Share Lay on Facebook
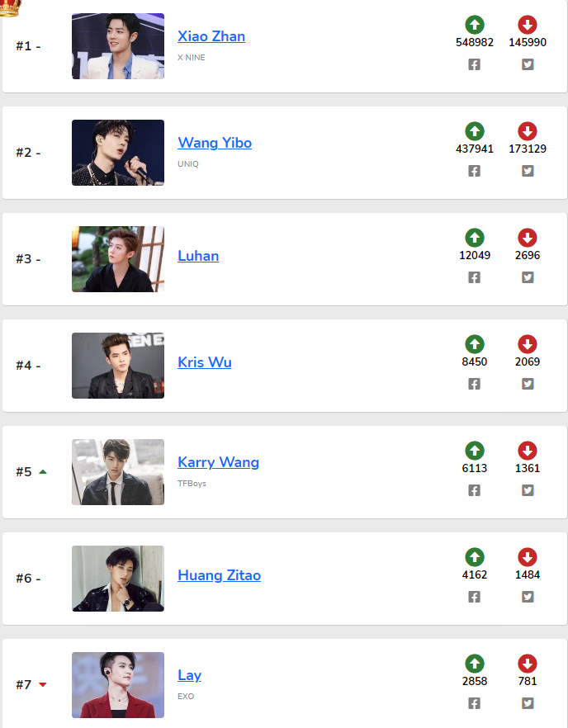 click(475, 703)
